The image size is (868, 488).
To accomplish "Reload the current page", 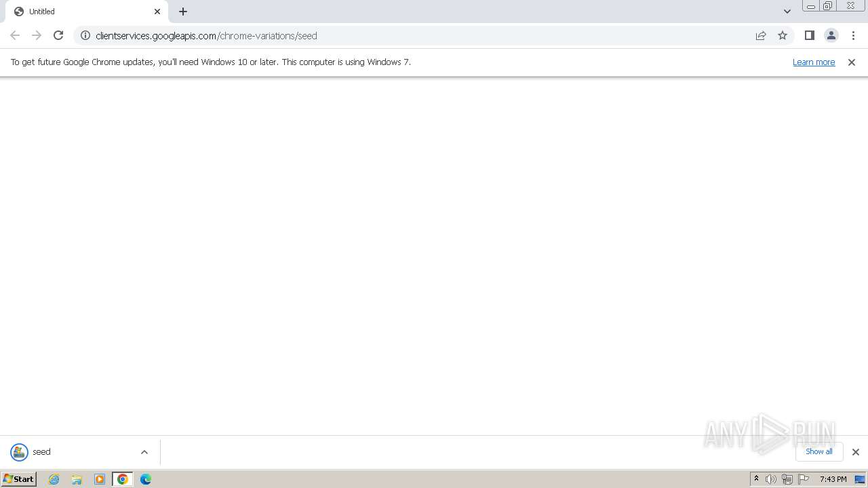I will (58, 35).
